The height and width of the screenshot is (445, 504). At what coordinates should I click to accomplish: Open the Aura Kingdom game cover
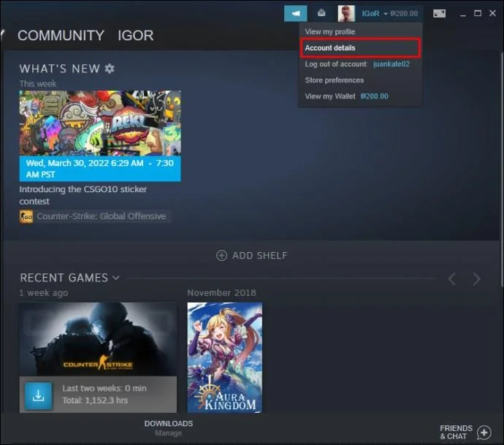(225, 357)
